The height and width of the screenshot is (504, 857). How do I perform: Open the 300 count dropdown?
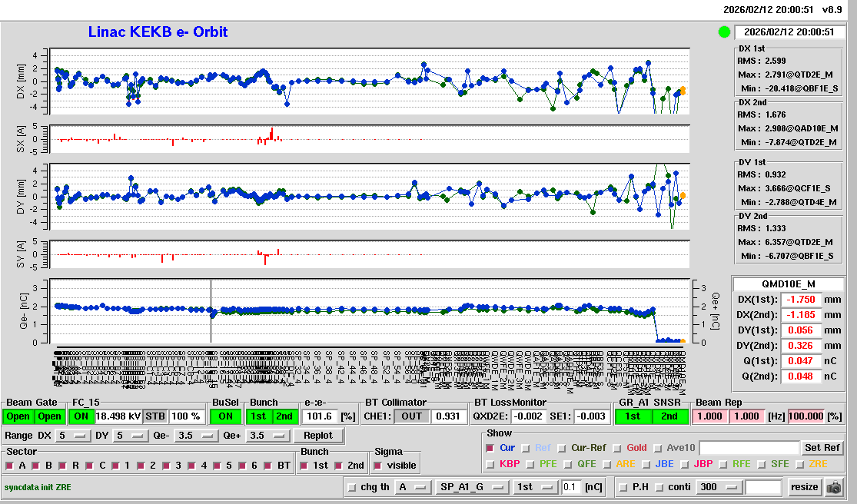point(719,487)
